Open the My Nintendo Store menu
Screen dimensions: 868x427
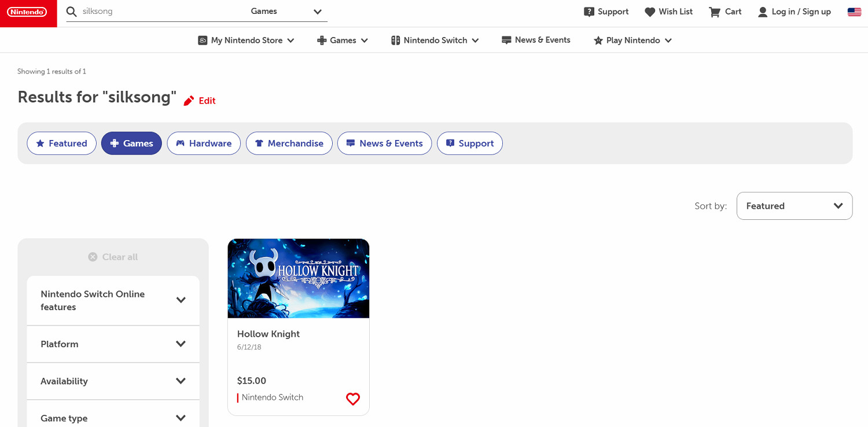[x=246, y=41]
